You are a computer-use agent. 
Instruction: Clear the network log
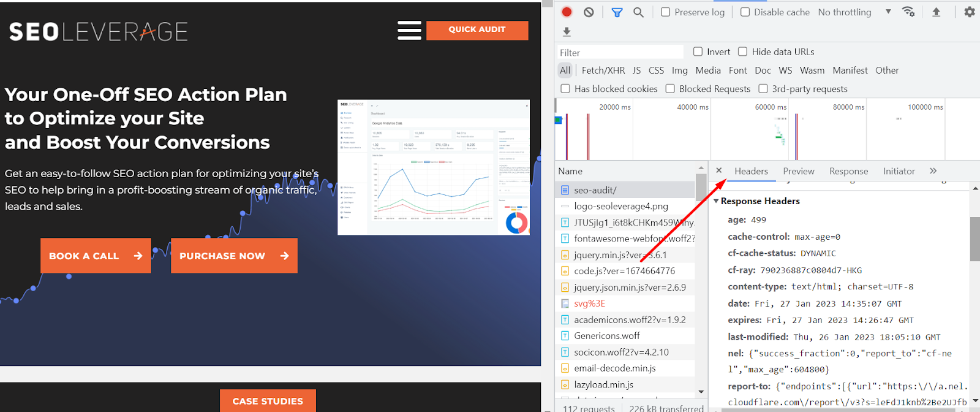click(589, 12)
